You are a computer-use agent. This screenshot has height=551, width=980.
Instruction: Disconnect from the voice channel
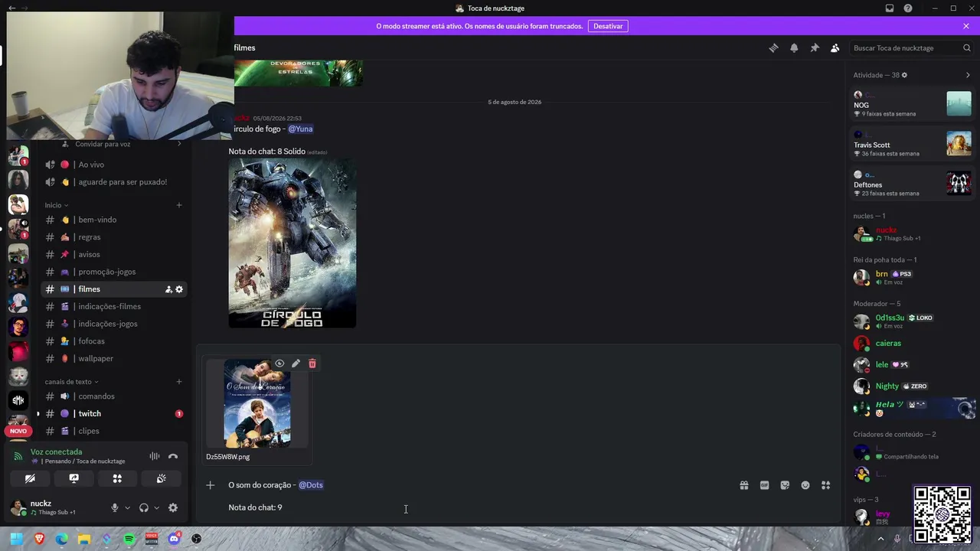coord(173,456)
